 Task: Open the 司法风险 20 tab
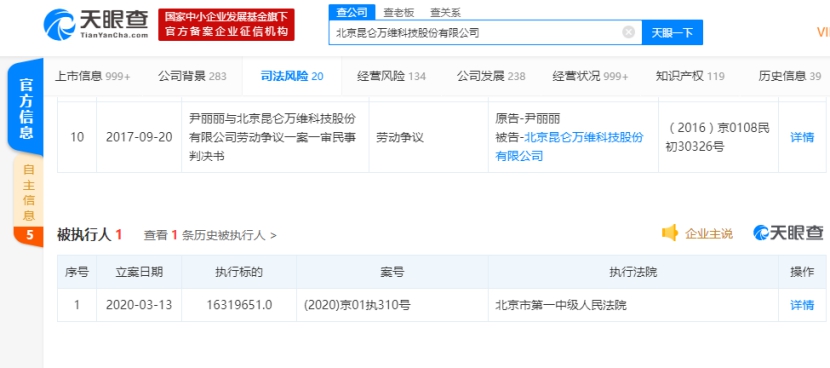(x=292, y=76)
